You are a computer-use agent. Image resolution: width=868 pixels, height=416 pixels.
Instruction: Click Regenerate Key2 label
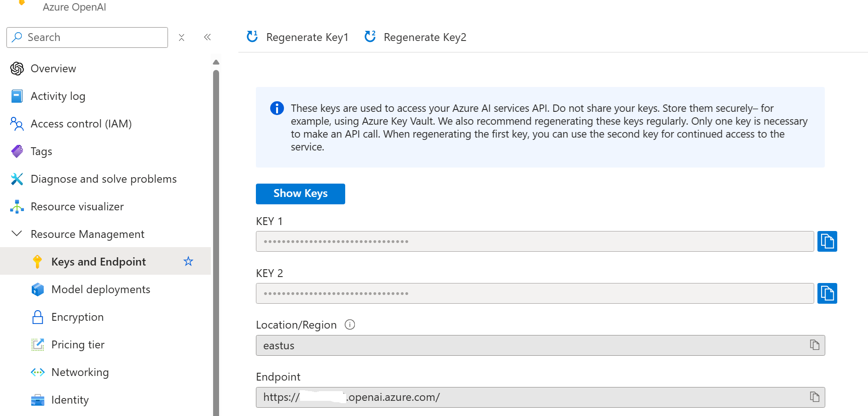pyautogui.click(x=425, y=37)
